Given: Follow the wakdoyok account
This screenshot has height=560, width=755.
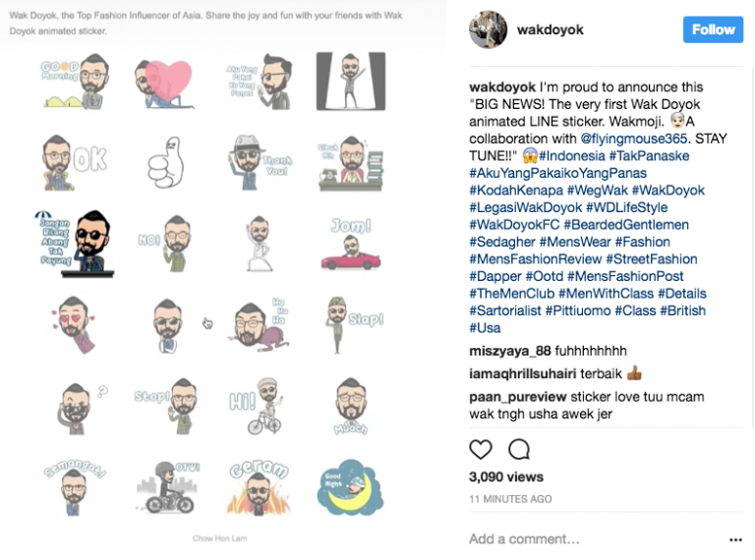Looking at the screenshot, I should pos(713,29).
